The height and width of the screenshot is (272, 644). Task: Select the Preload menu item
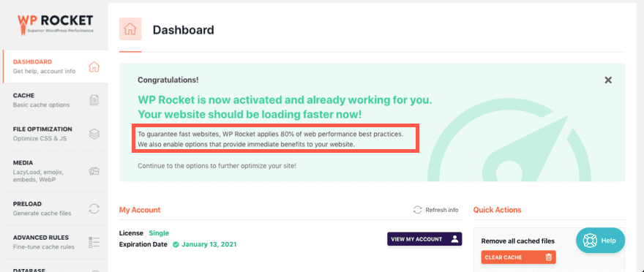tap(55, 208)
